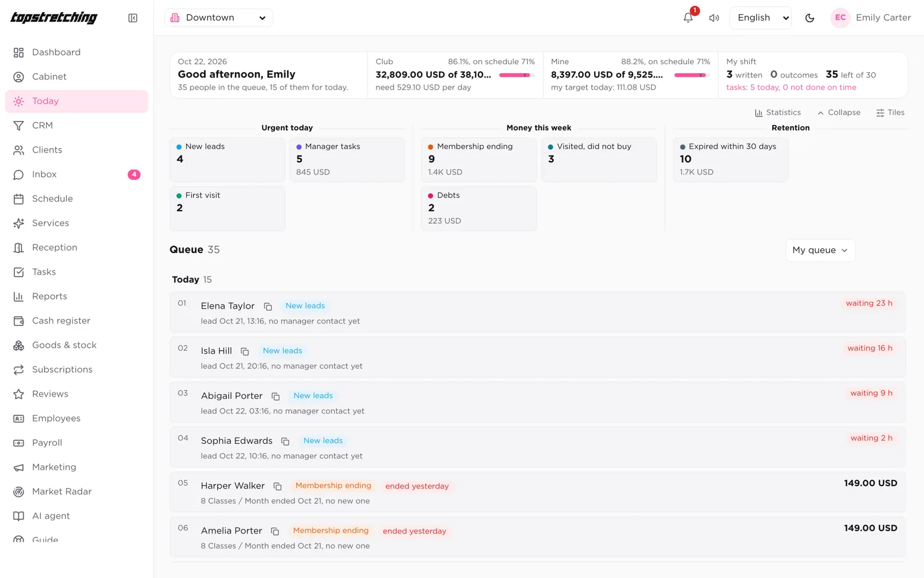Copy Sophia Edwards' name icon
The width and height of the screenshot is (924, 578).
[285, 441]
